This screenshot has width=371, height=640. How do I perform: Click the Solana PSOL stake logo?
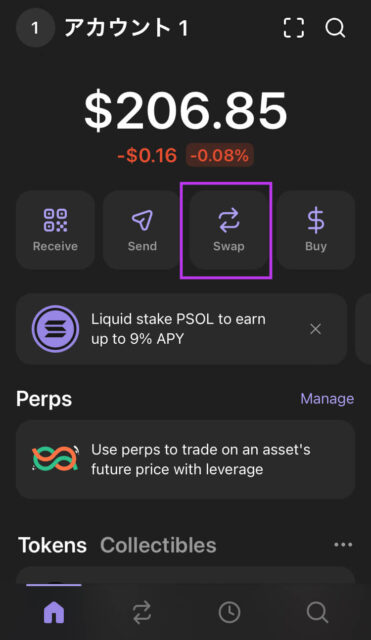pos(56,329)
